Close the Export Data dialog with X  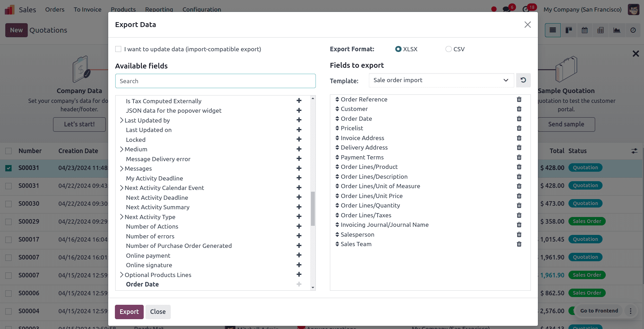527,25
